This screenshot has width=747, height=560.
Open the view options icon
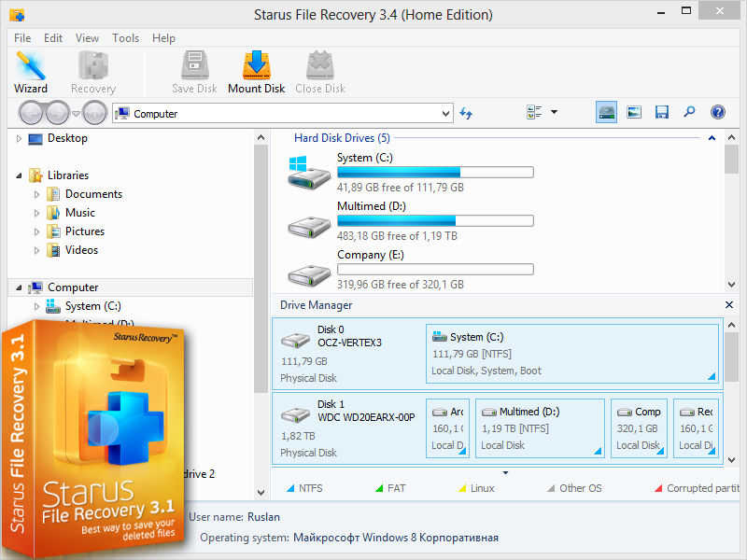click(534, 112)
